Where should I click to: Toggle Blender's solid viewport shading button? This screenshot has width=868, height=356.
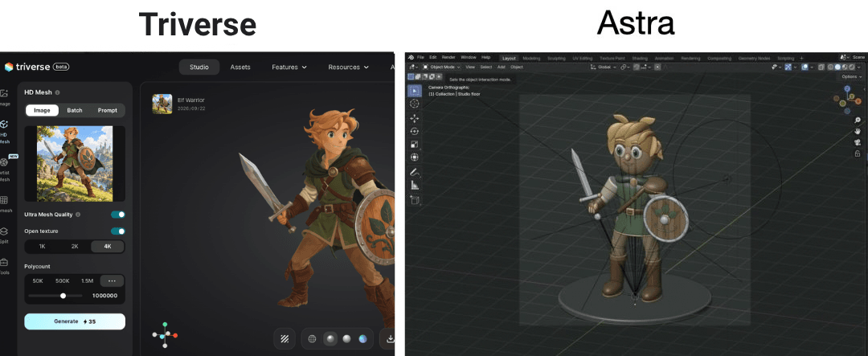click(x=837, y=67)
